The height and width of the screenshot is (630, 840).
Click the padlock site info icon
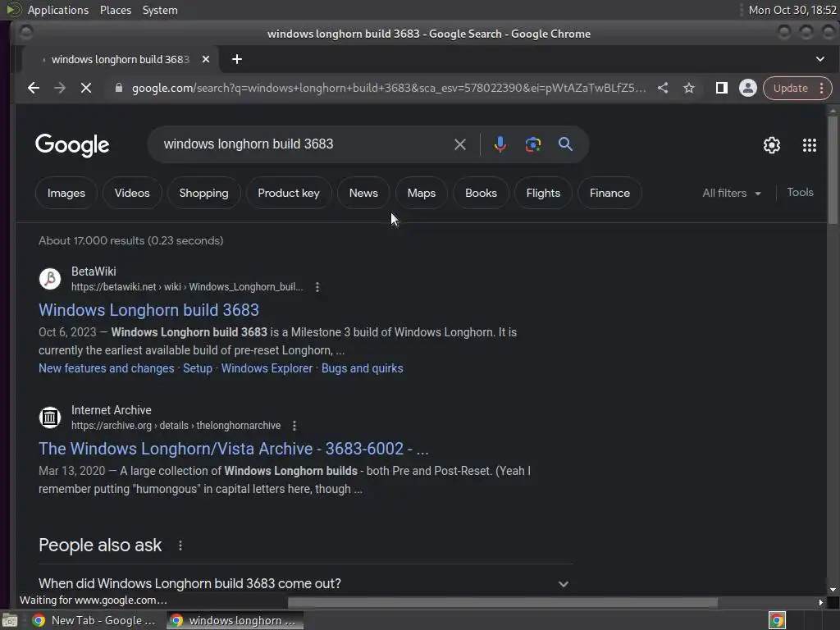click(119, 88)
